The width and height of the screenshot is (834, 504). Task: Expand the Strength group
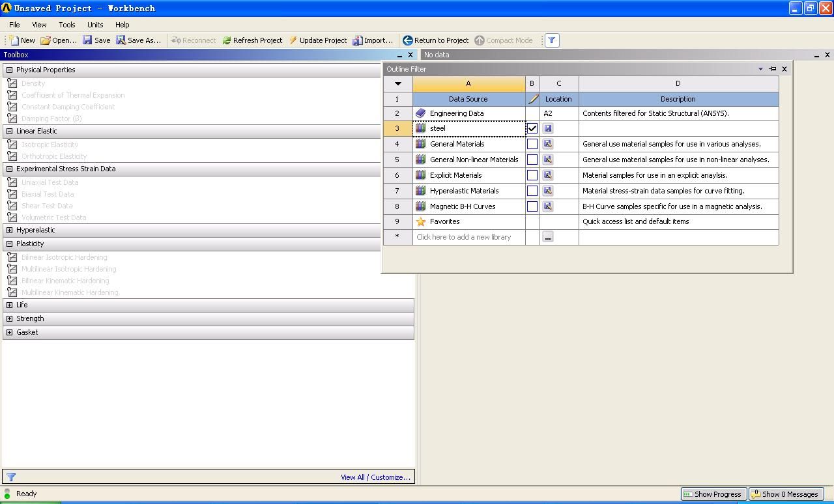pyautogui.click(x=9, y=318)
